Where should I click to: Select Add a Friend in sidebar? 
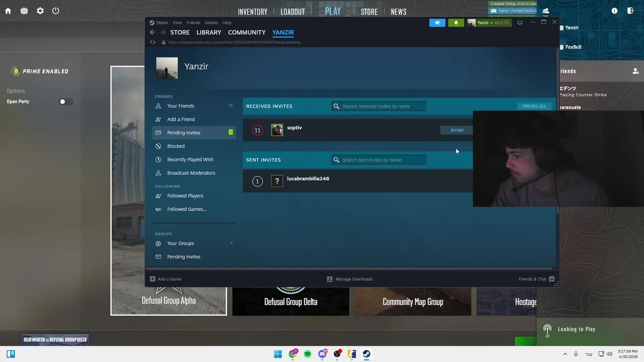point(194,119)
